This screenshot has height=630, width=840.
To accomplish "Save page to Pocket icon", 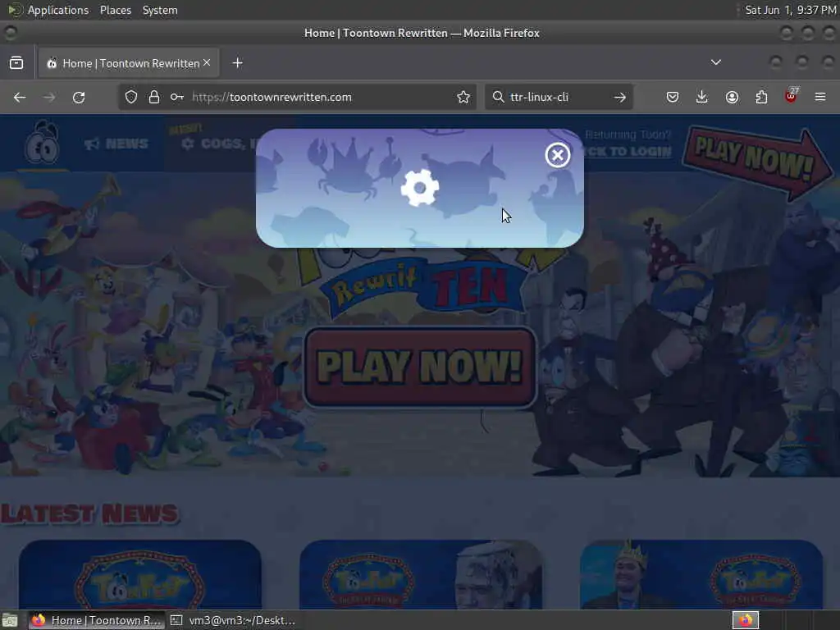I will [x=673, y=97].
